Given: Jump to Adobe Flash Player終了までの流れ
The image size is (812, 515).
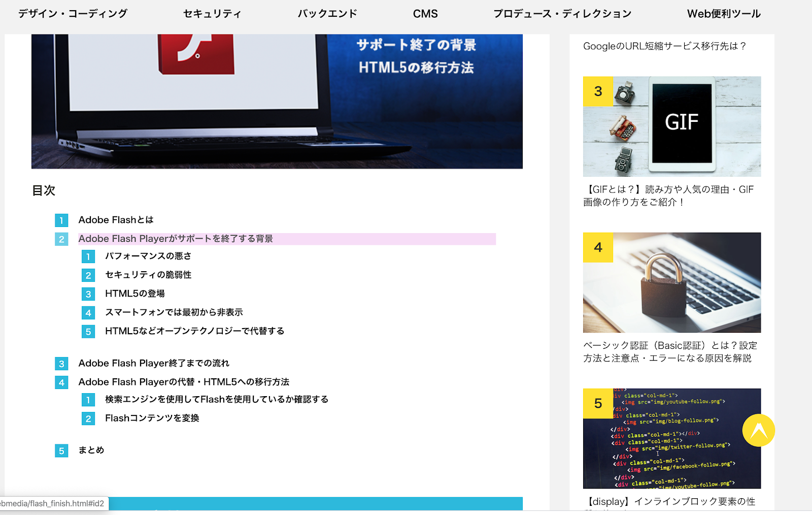Looking at the screenshot, I should click(x=154, y=363).
